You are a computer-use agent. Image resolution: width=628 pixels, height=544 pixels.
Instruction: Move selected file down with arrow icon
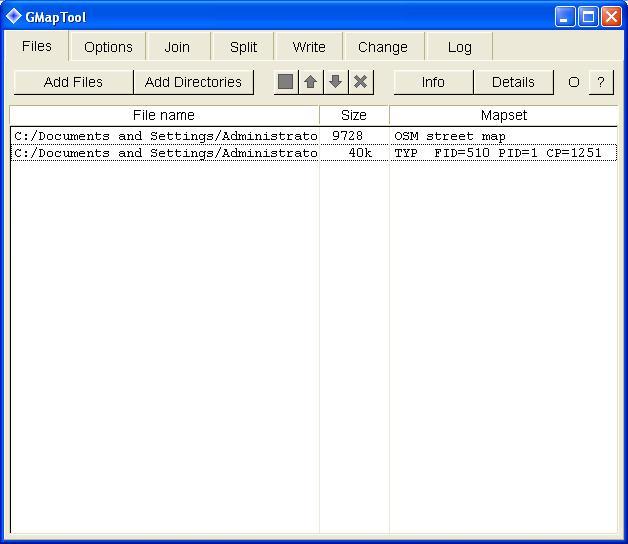336,82
